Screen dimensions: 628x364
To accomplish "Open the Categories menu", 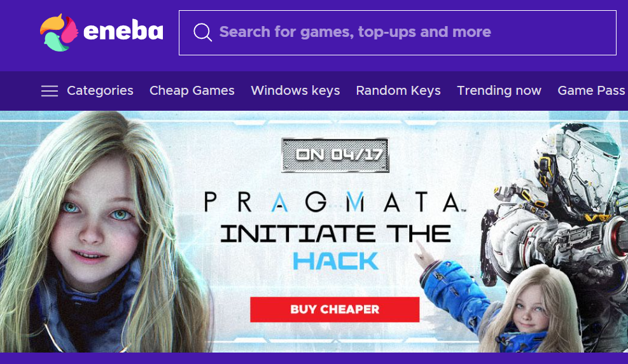I will click(100, 90).
